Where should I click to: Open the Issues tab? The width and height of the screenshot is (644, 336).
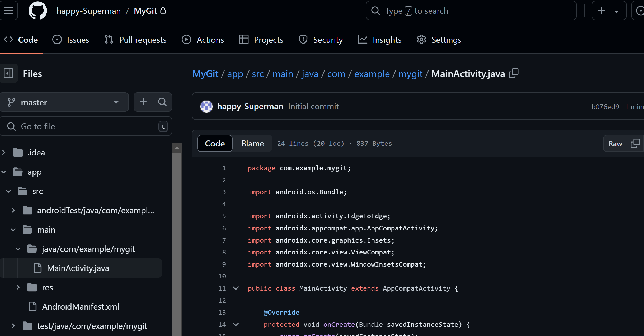(x=71, y=40)
